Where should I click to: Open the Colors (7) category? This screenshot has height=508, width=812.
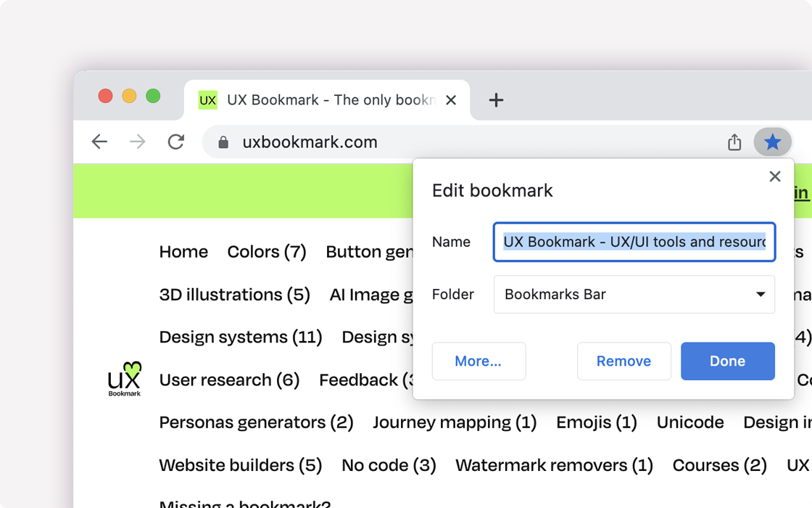tap(267, 252)
